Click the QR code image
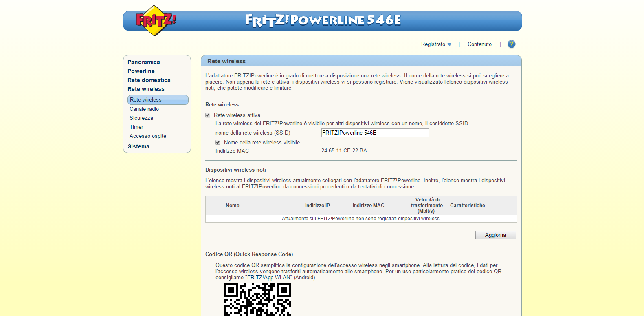This screenshot has height=316, width=644. (x=257, y=300)
